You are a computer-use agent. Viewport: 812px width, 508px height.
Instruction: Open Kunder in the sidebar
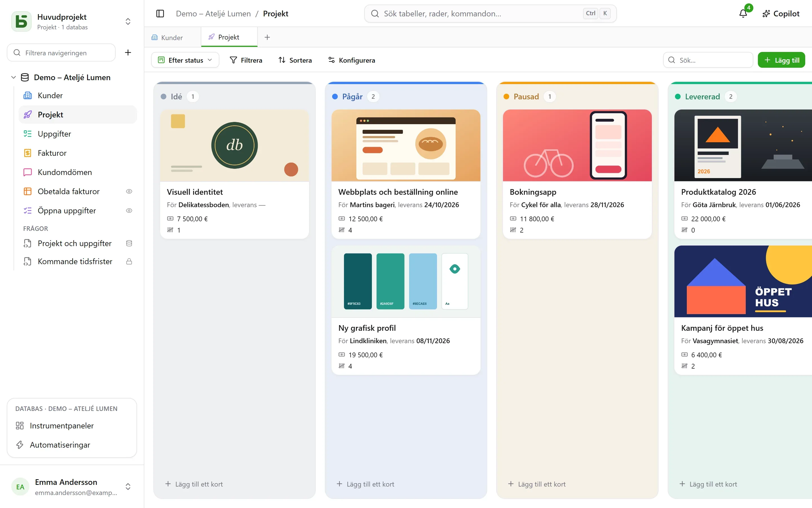pos(78,95)
